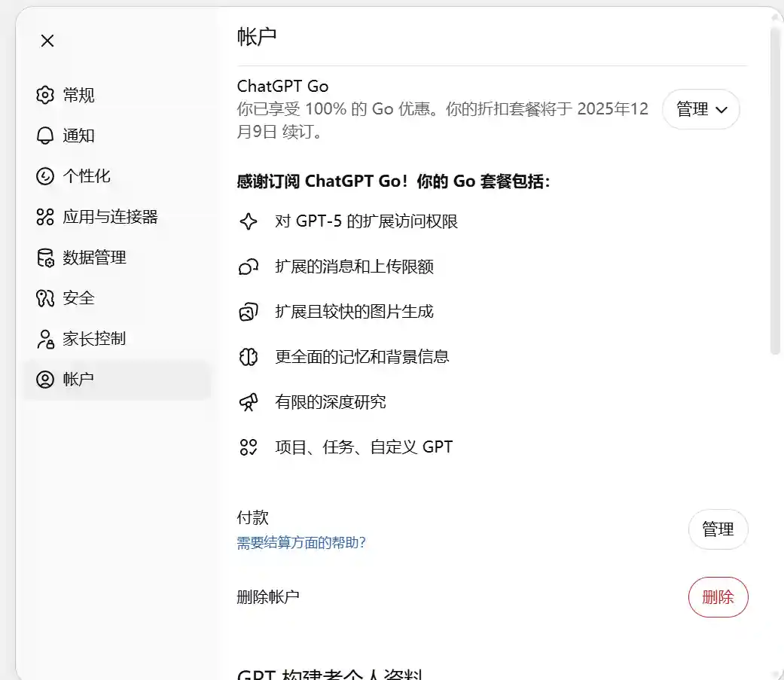Click the GPT-5 扩展访问权限 sparkle icon
Viewport: 784px width, 680px height.
(x=249, y=221)
